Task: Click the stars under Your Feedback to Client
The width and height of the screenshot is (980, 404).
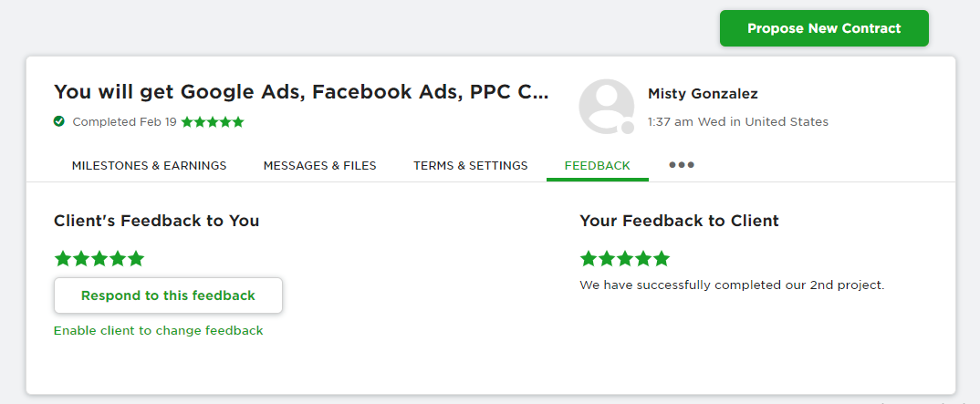Action: coord(625,258)
